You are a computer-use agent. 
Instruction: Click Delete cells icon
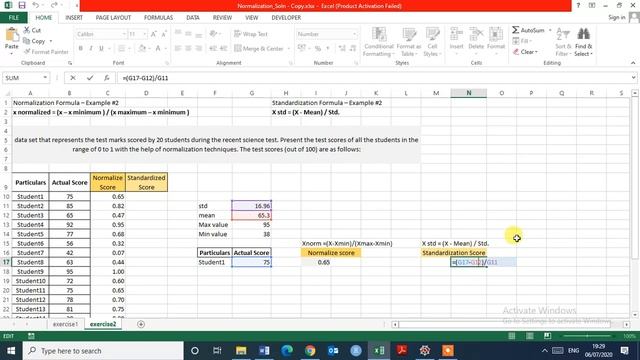point(476,34)
